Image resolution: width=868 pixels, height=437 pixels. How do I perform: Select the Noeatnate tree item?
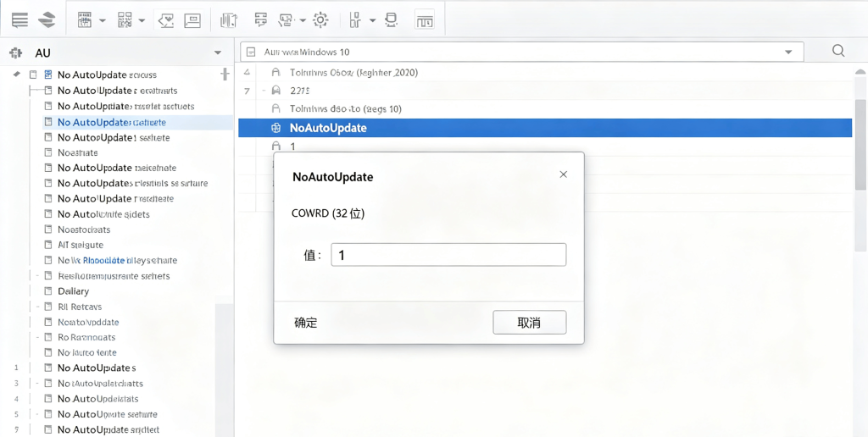77,152
